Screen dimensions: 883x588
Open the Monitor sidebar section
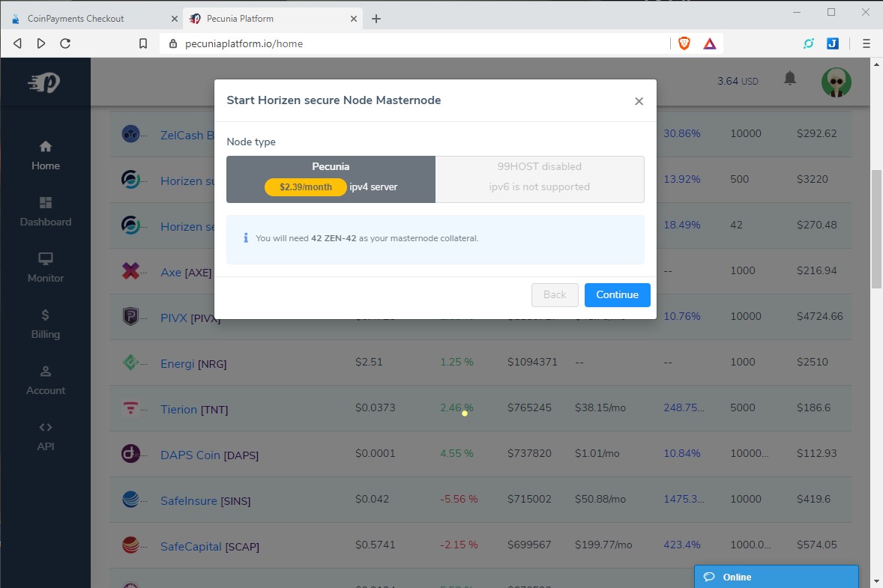point(46,268)
